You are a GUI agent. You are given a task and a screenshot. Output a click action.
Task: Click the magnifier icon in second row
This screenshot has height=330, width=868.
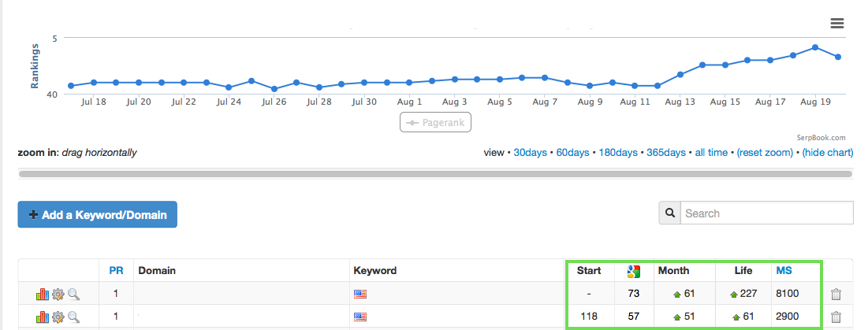point(73,317)
